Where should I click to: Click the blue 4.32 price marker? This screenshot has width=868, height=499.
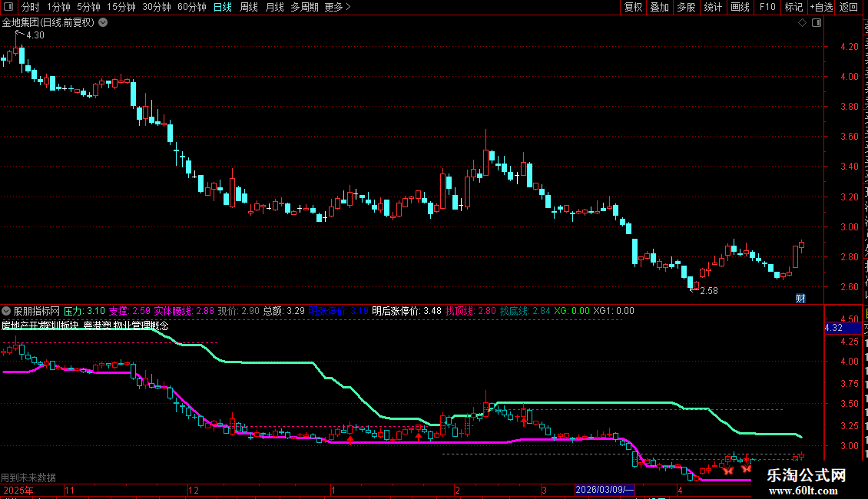(843, 328)
